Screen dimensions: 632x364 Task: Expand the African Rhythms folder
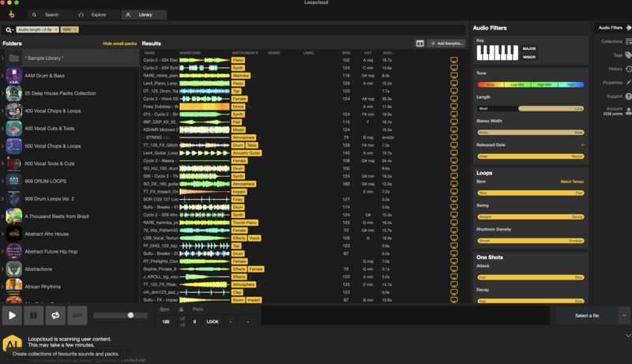[x=3, y=287]
